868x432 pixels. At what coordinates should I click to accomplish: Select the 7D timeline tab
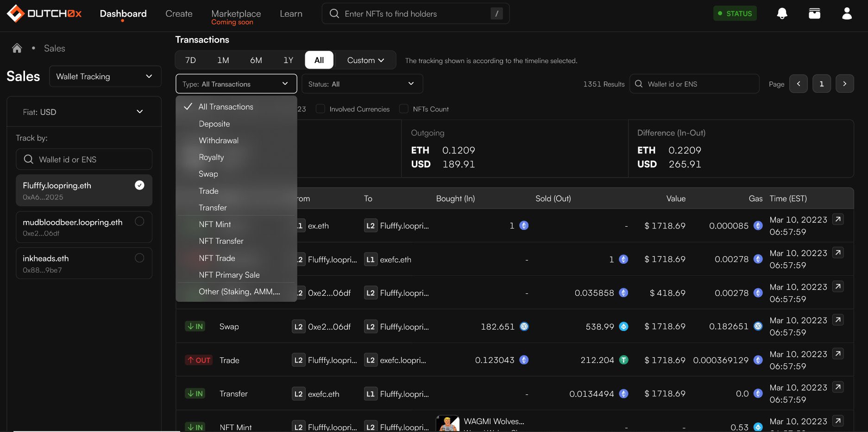[x=190, y=60]
